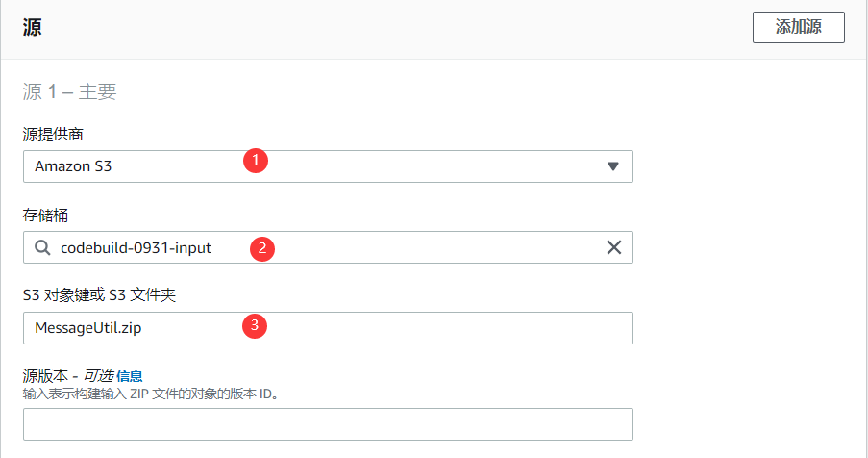Select the MessageUtil.zip object key field

(x=328, y=328)
